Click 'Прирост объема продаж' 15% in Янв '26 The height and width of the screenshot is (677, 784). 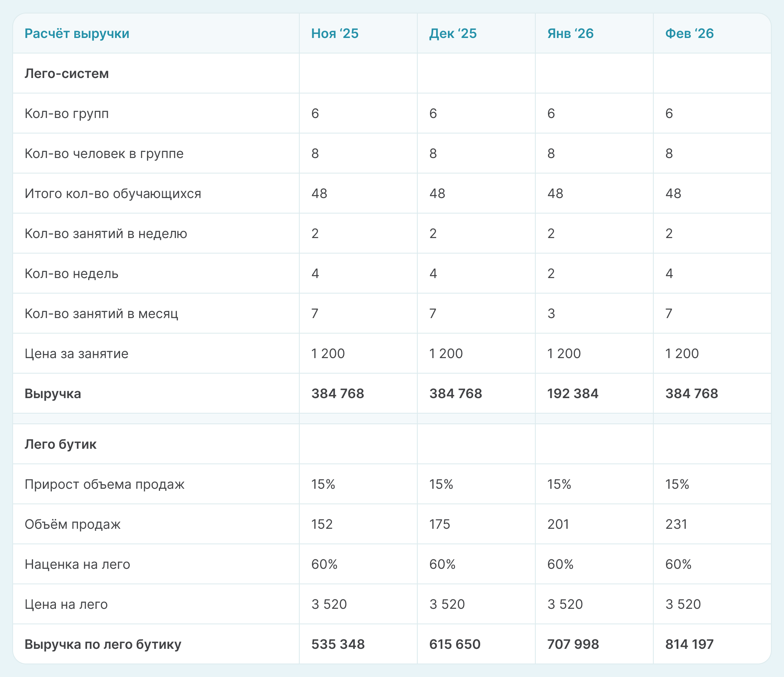point(559,484)
